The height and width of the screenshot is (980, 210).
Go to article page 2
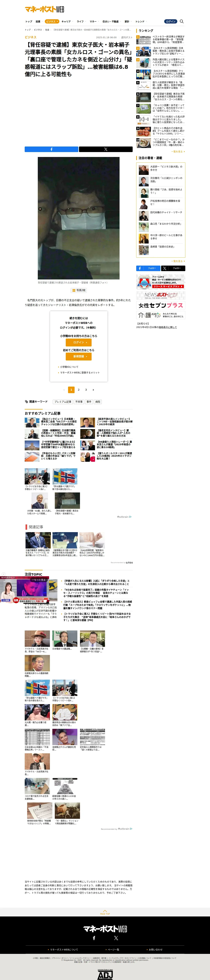[x=79, y=390]
